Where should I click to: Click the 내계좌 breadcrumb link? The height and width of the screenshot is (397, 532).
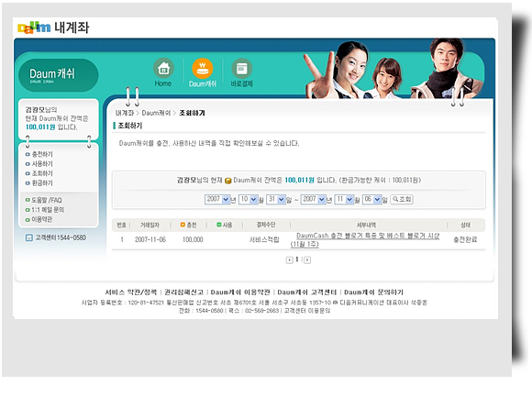pos(125,113)
